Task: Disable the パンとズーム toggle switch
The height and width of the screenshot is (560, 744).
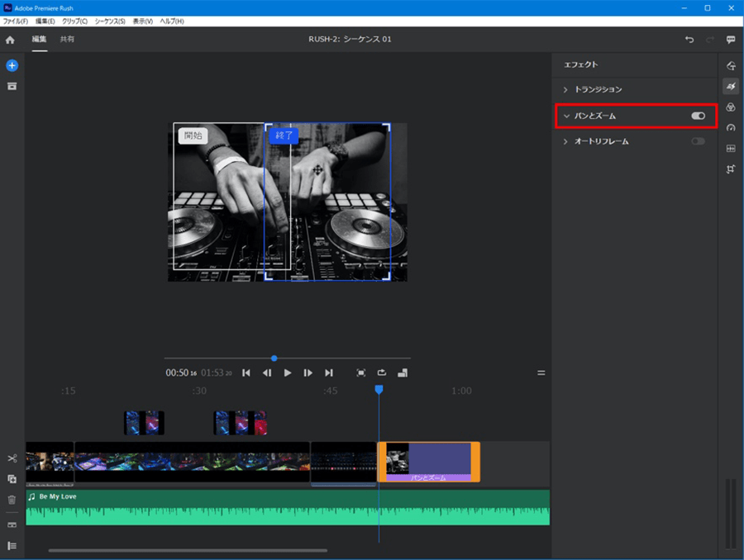Action: [x=699, y=116]
